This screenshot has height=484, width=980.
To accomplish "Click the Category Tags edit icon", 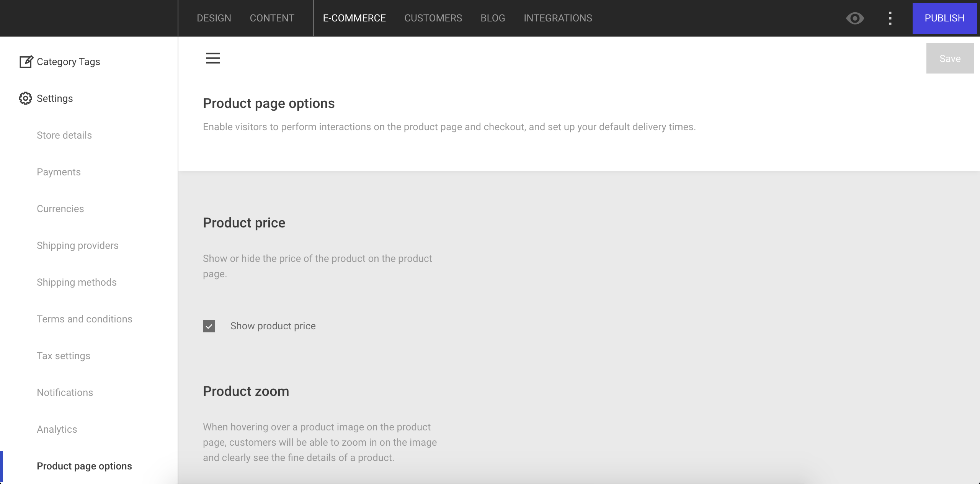I will 26,62.
